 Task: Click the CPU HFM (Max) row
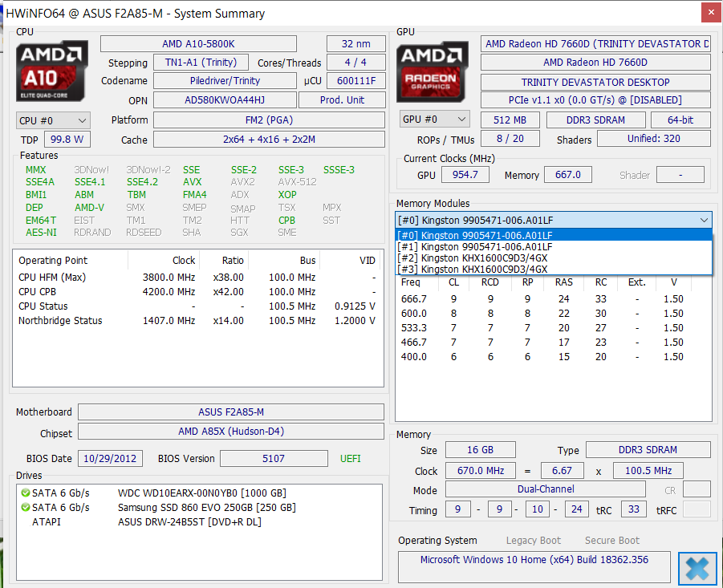[197, 278]
